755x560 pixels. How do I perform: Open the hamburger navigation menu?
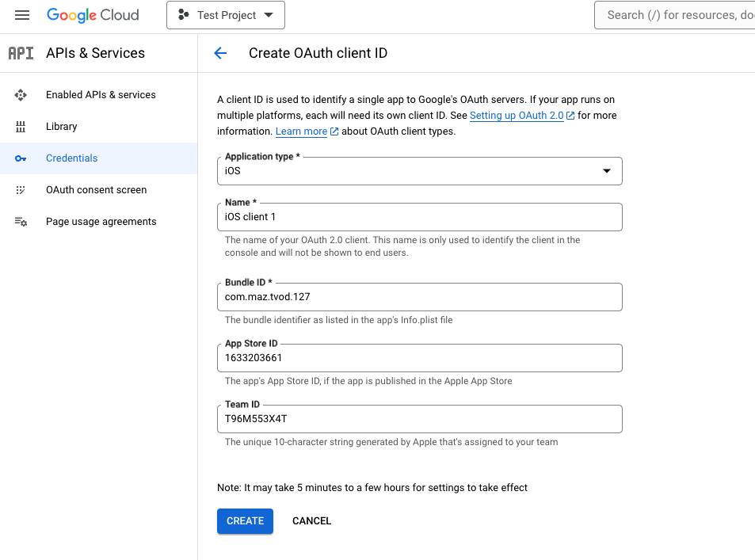click(22, 15)
